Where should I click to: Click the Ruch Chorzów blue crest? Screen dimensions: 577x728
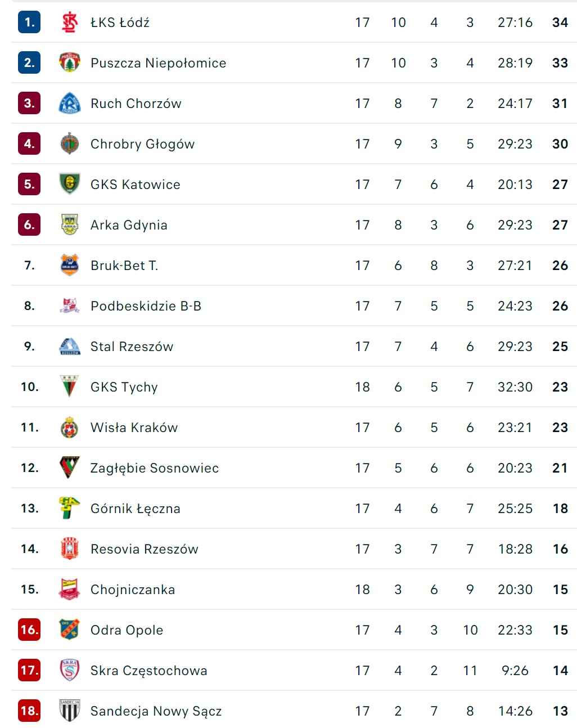click(70, 104)
